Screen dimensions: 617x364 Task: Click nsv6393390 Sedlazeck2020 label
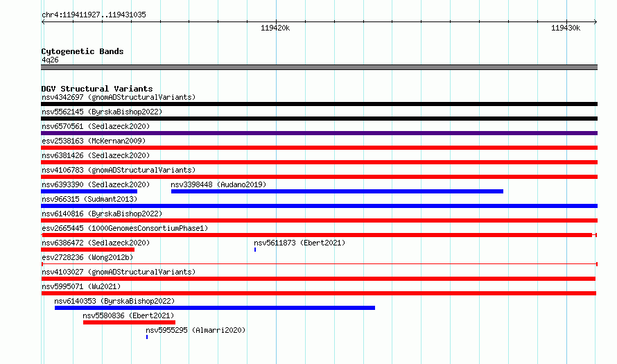[x=96, y=184]
